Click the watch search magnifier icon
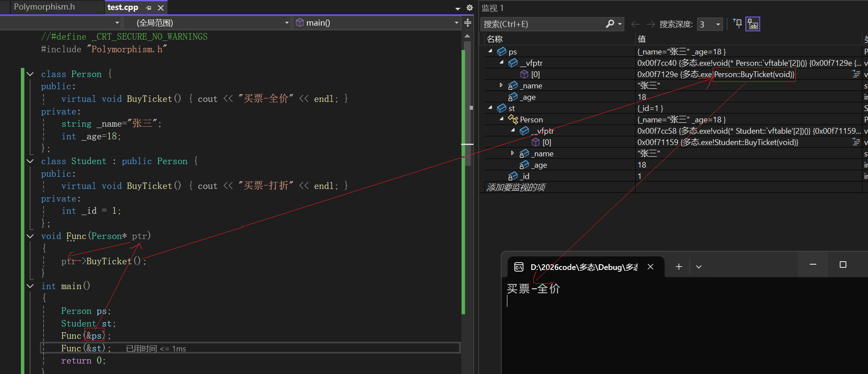The image size is (868, 374). [x=610, y=24]
